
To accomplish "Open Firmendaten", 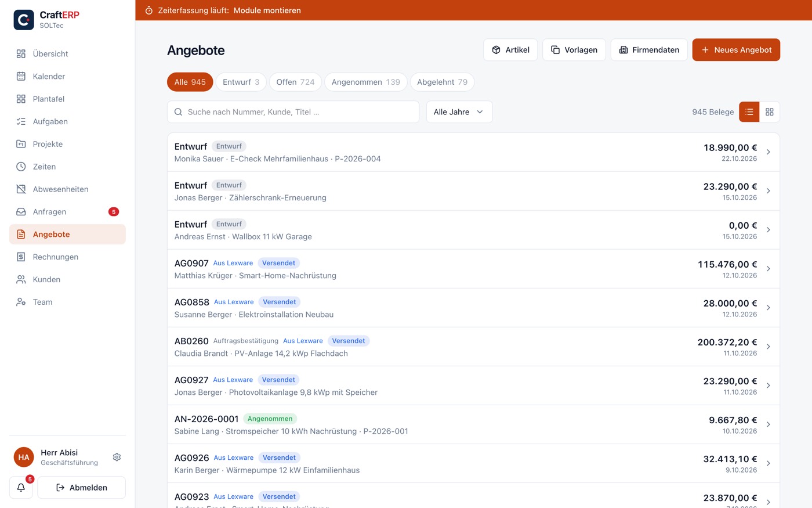I will point(649,50).
